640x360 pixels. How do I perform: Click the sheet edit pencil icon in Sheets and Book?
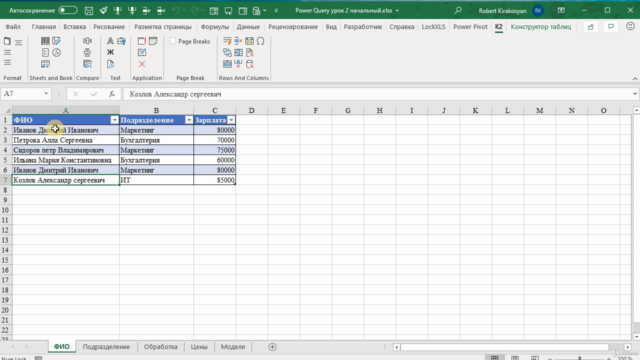tap(56, 41)
